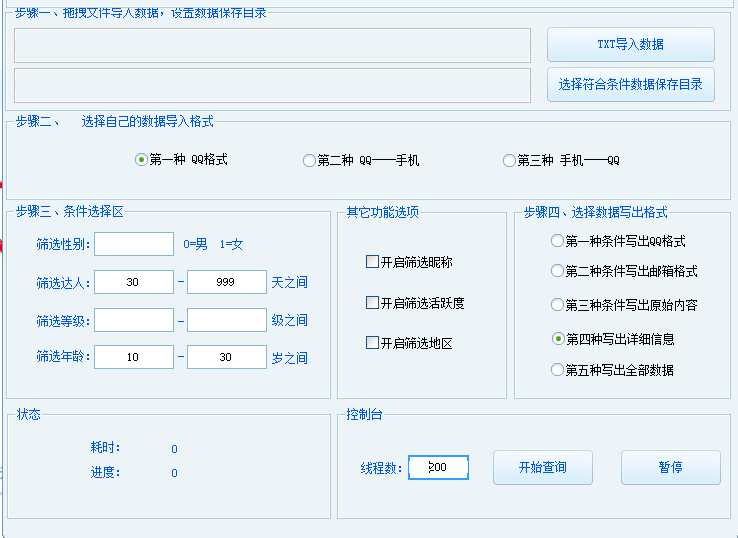This screenshot has width=738, height=538.
Task: Select 第四种写出详细信息 option
Action: pyautogui.click(x=613, y=339)
